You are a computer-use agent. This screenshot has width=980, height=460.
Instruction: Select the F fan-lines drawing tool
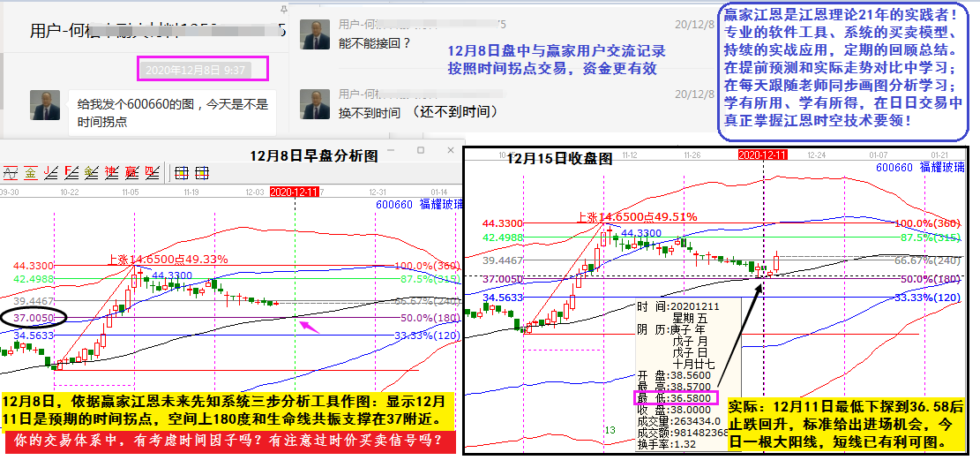(x=71, y=173)
